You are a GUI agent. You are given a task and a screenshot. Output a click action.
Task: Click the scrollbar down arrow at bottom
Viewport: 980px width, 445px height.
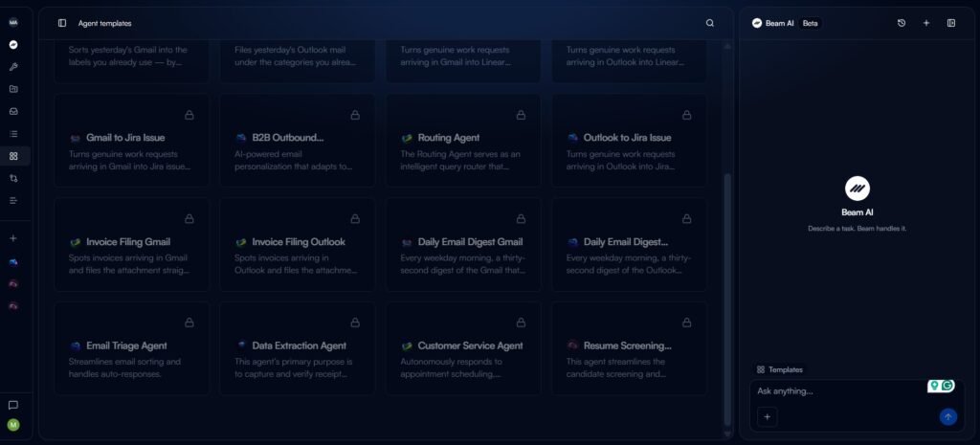(x=727, y=434)
